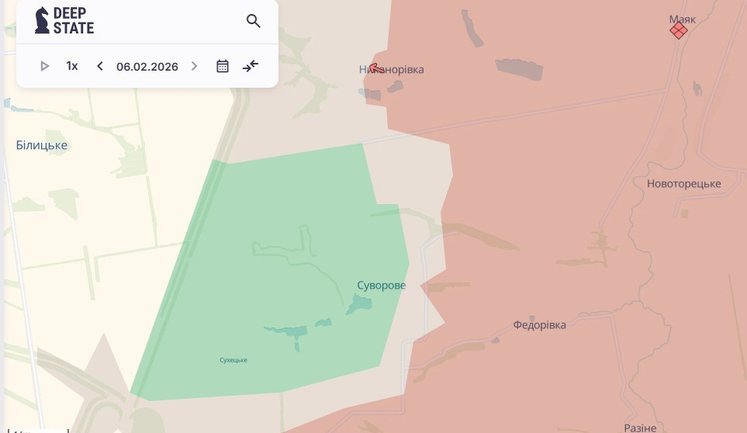Viewport: 747px width, 433px height.
Task: Advance to next date with right chevron
Action: (194, 66)
